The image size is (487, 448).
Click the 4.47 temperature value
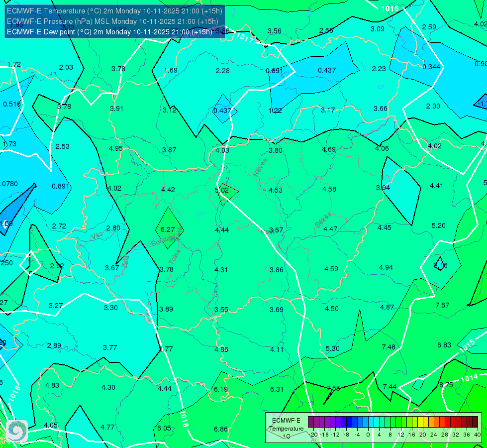[330, 229]
